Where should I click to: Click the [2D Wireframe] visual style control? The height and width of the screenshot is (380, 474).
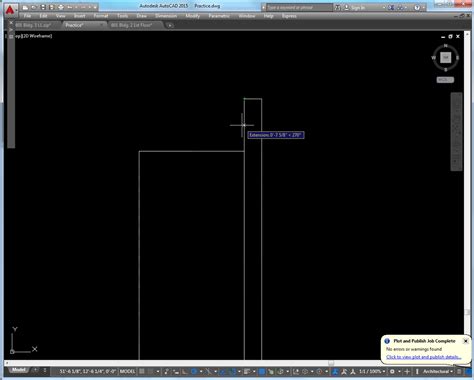click(37, 36)
